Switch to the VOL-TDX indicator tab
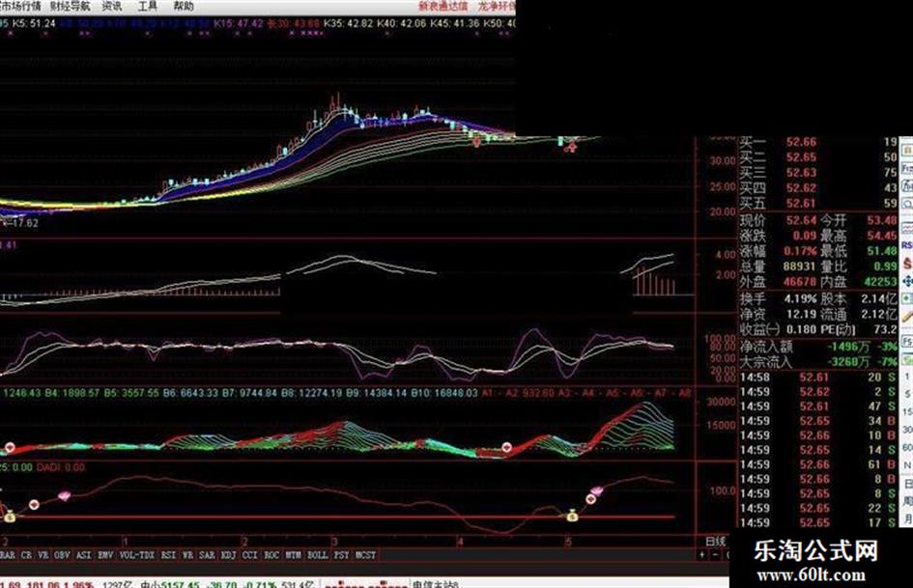Screen dimensions: 913x588 point(137,555)
